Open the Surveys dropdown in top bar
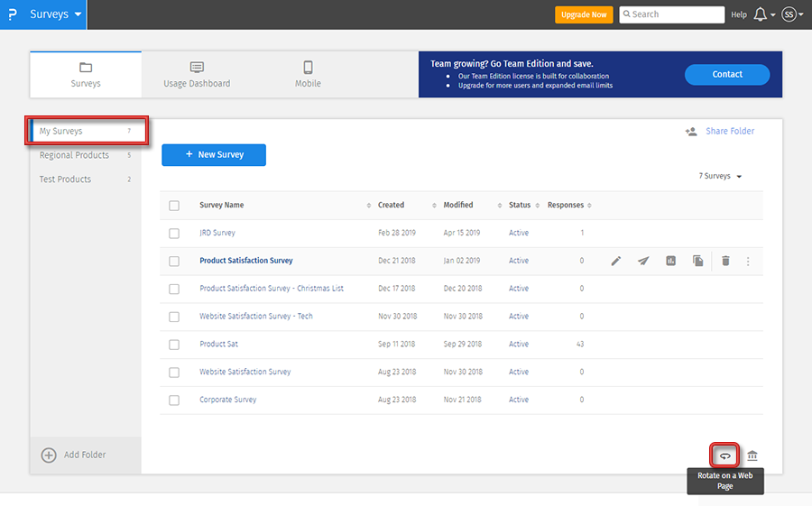812x506 pixels. coord(56,14)
